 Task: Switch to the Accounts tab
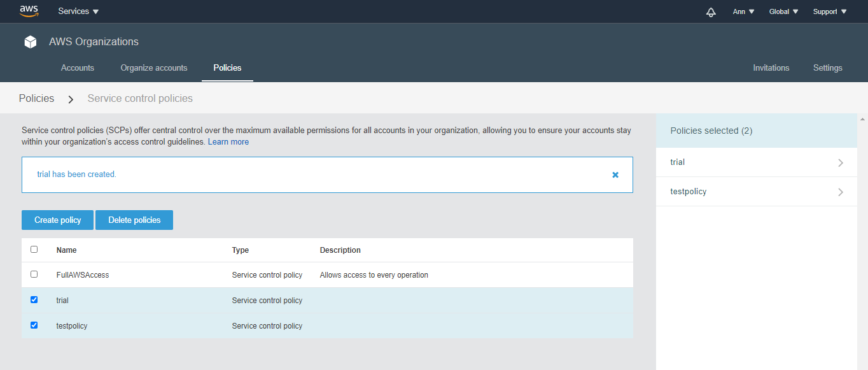pos(78,68)
